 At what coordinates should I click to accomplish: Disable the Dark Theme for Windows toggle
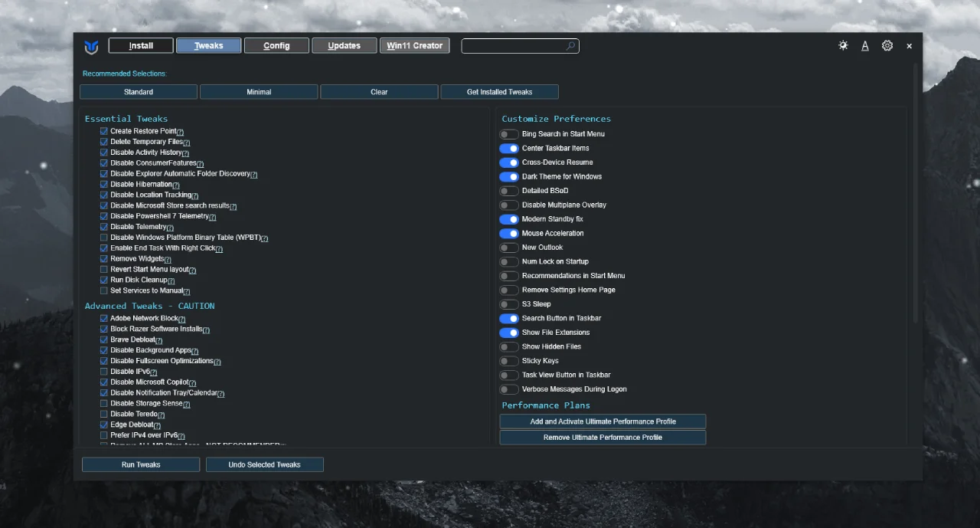pyautogui.click(x=509, y=176)
